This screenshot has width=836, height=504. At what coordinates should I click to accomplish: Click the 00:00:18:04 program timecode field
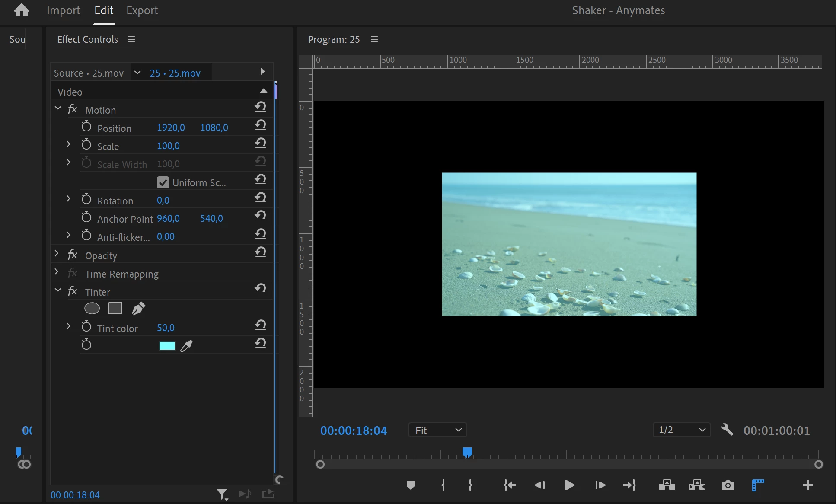coord(354,431)
